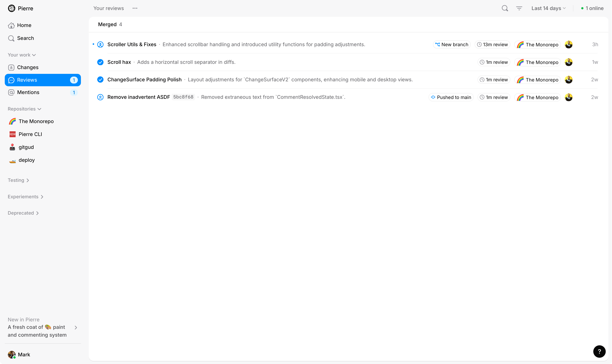Screen dimensions: 612x364
Task: Open the Last 14 days dropdown
Action: [x=548, y=8]
